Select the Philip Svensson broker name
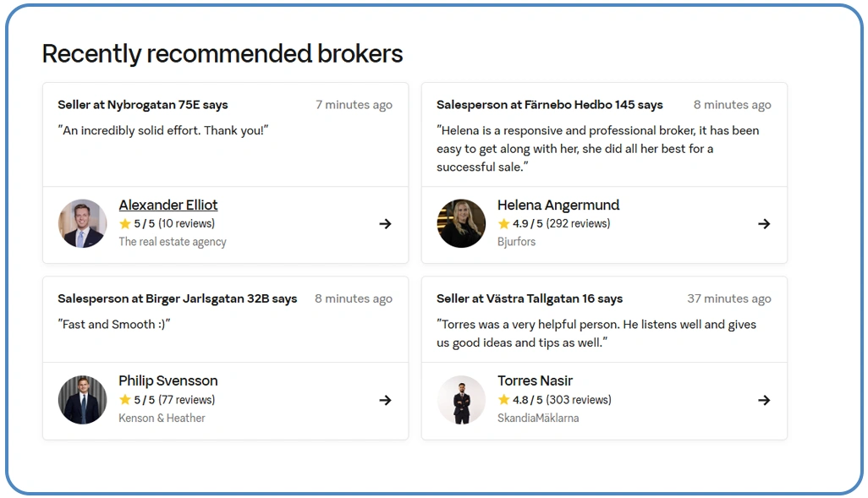 click(168, 381)
